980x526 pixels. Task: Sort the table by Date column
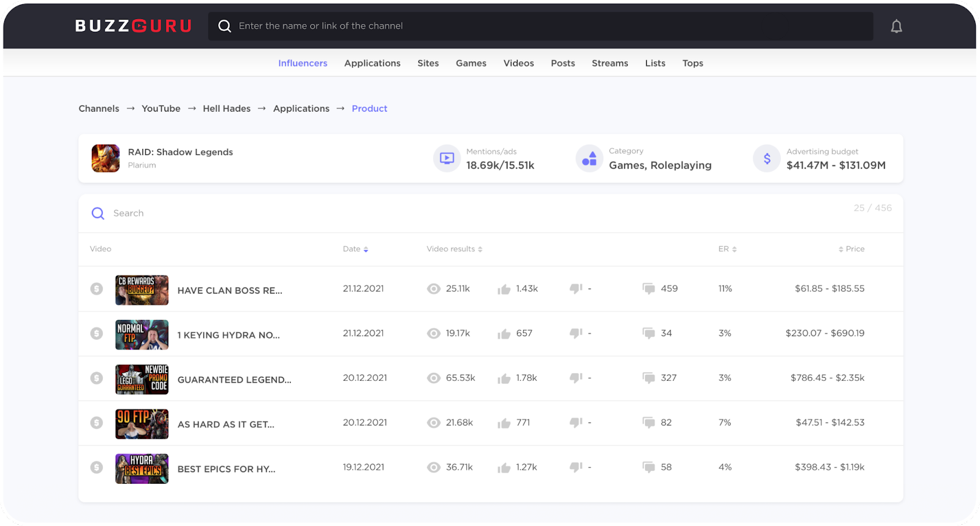tap(355, 249)
